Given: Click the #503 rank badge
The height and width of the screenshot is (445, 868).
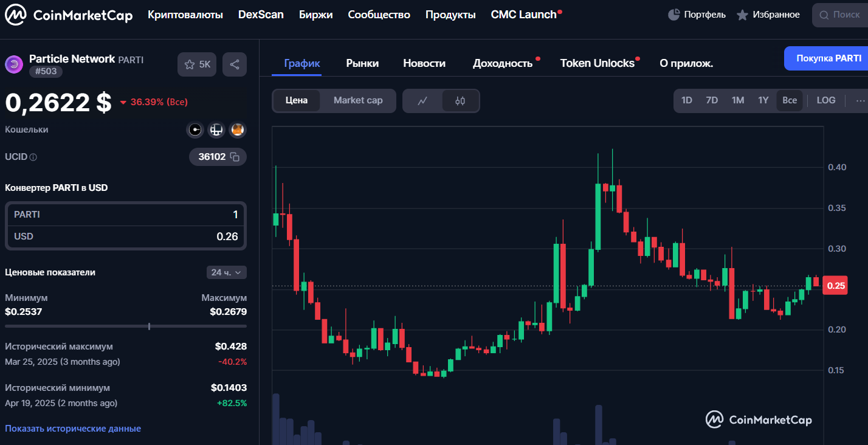Looking at the screenshot, I should click(x=46, y=72).
